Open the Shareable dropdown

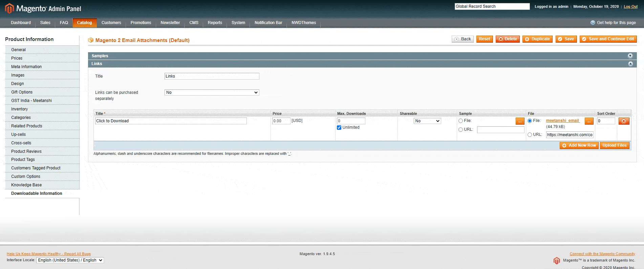point(427,121)
